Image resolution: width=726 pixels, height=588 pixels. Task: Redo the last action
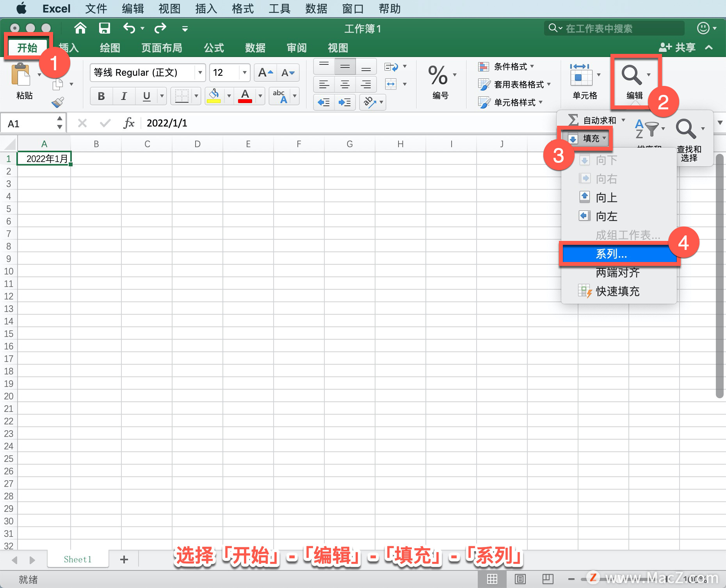click(160, 28)
